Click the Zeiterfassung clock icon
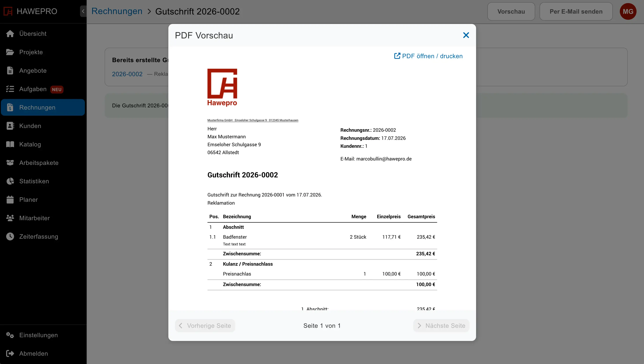The image size is (644, 364). (10, 236)
